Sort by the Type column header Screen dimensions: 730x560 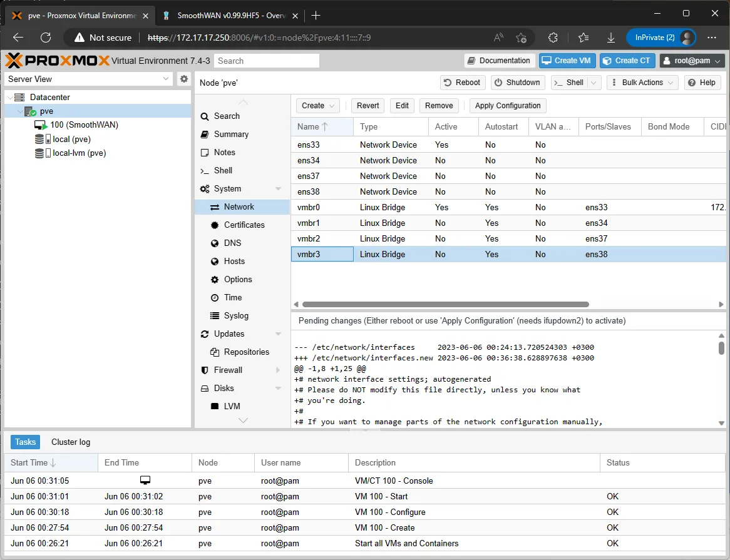(x=391, y=126)
